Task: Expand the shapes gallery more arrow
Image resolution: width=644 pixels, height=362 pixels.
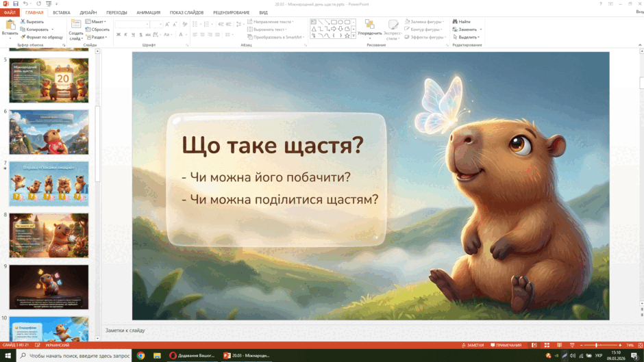Action: [354, 36]
